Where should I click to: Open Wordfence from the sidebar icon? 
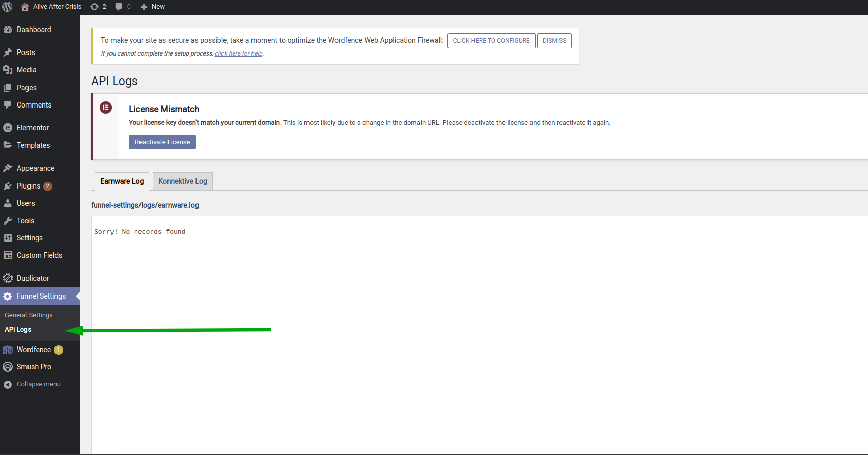tap(8, 350)
